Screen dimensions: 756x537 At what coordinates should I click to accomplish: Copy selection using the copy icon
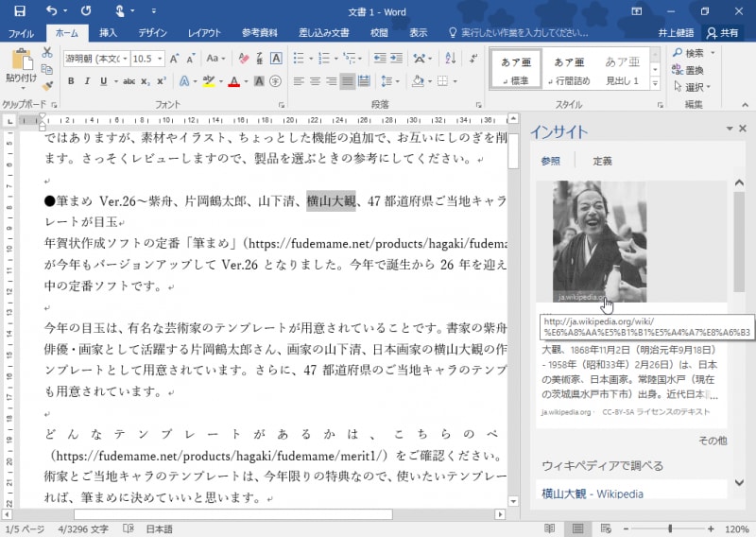pos(46,69)
